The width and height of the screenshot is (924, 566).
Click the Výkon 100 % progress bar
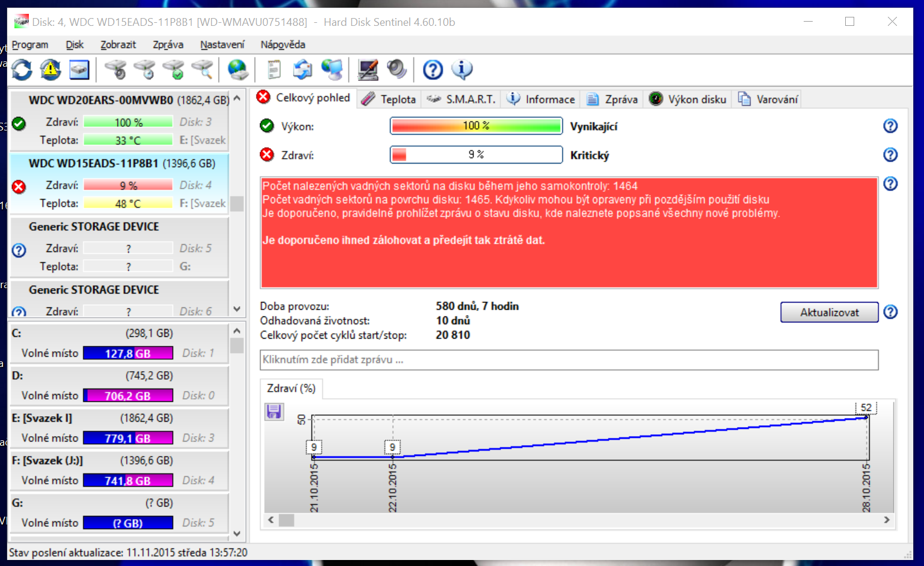click(476, 126)
